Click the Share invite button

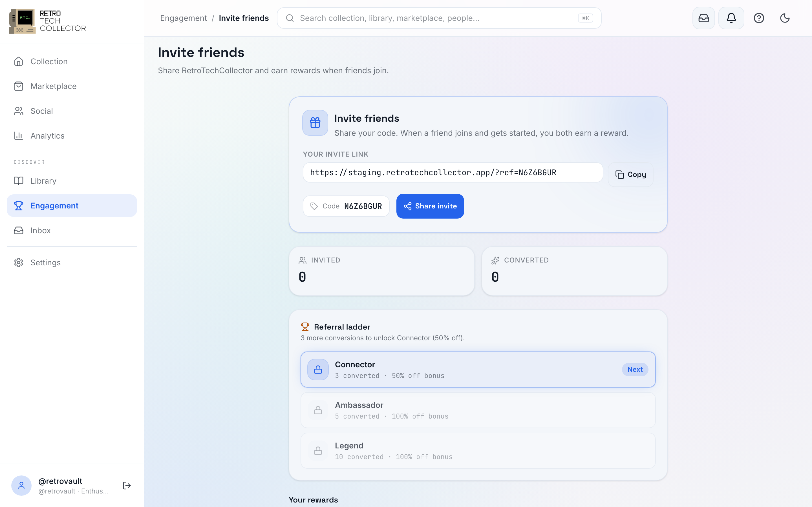[x=430, y=206]
